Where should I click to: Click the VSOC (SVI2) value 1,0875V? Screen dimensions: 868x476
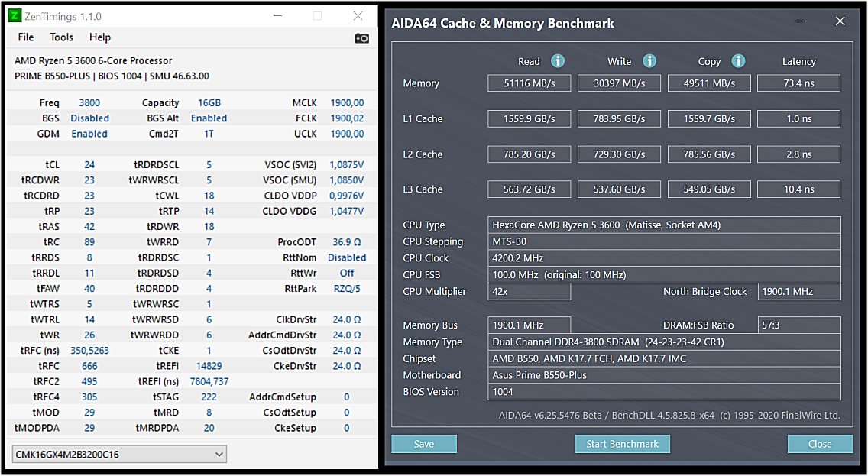click(347, 164)
